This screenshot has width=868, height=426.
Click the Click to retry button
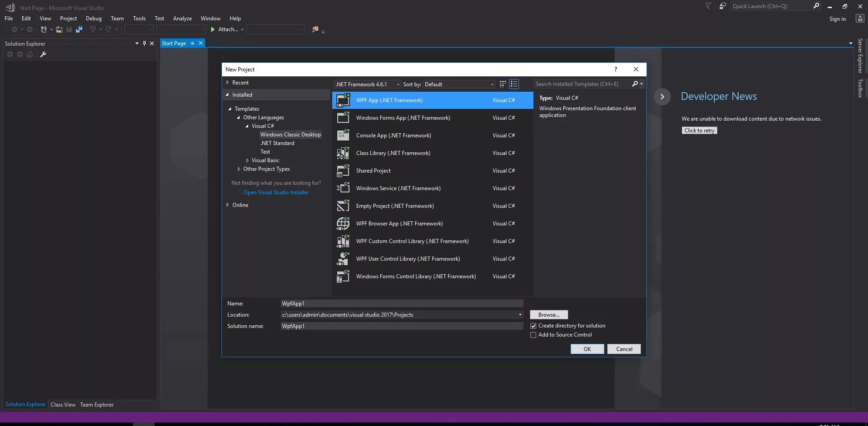click(x=699, y=131)
